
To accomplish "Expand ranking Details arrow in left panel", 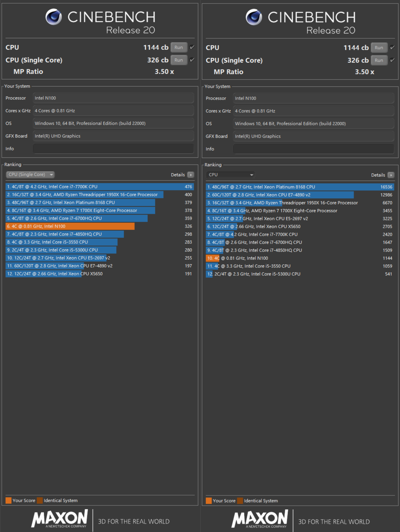I will coord(191,175).
